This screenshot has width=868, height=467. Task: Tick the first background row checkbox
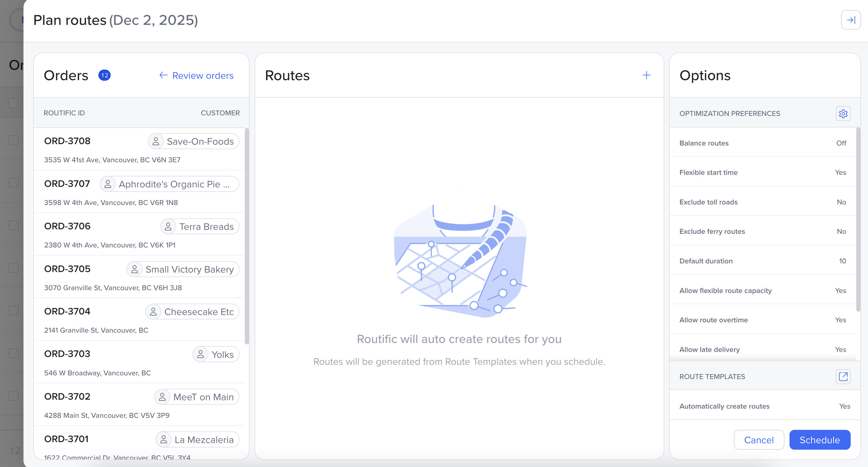[x=13, y=103]
